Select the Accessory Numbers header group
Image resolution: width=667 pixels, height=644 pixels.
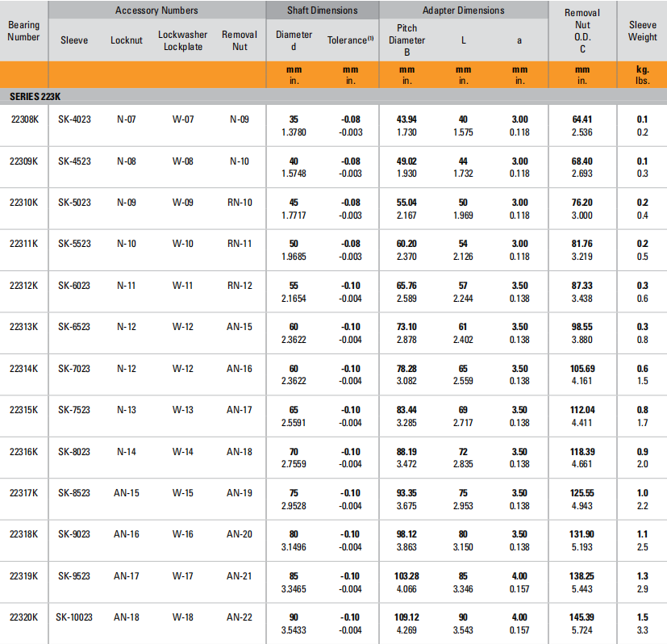pyautogui.click(x=156, y=10)
